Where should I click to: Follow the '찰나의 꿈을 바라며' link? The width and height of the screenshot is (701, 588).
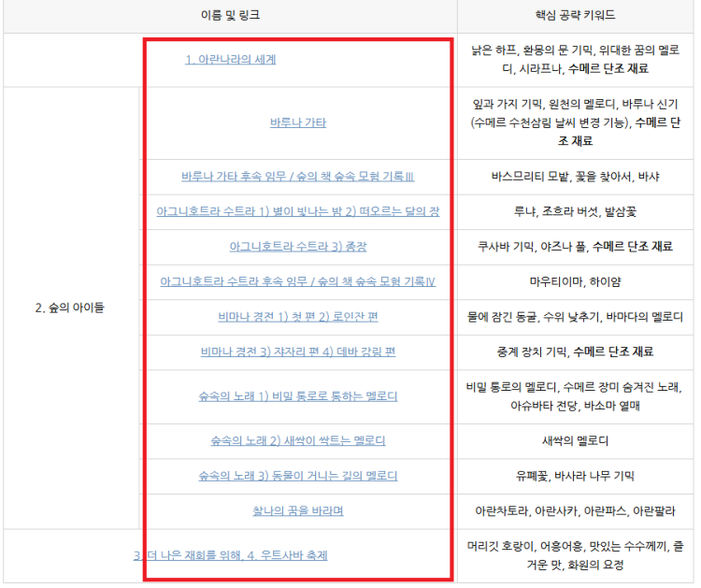[x=297, y=510]
